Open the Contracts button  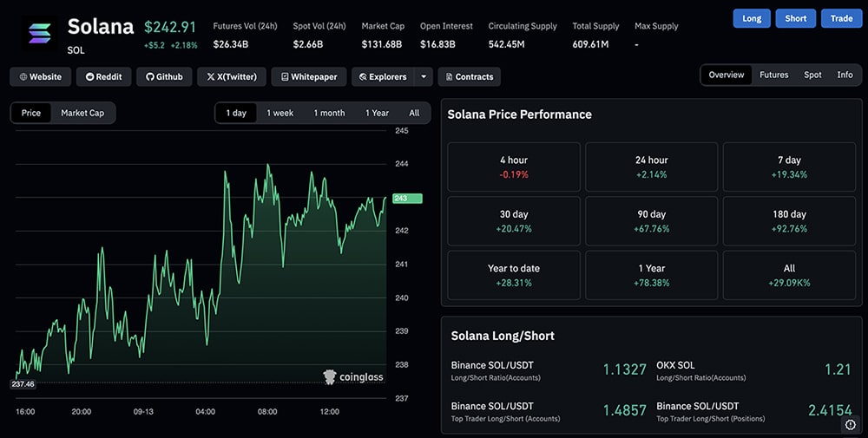[470, 77]
